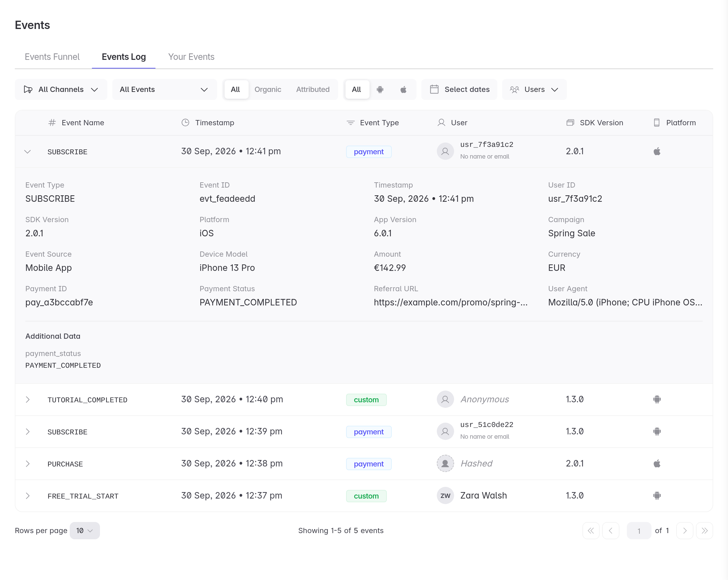
Task: Switch to the Your Events tab
Action: (191, 57)
